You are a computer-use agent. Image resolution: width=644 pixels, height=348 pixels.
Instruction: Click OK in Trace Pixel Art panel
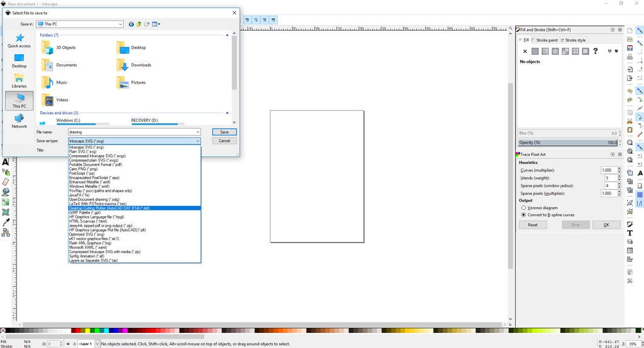pos(606,225)
